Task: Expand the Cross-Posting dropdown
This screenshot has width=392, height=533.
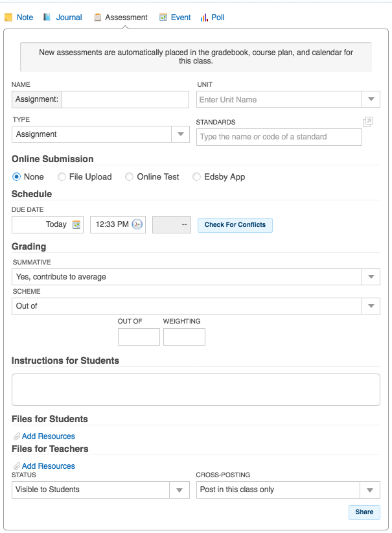Action: click(x=371, y=490)
